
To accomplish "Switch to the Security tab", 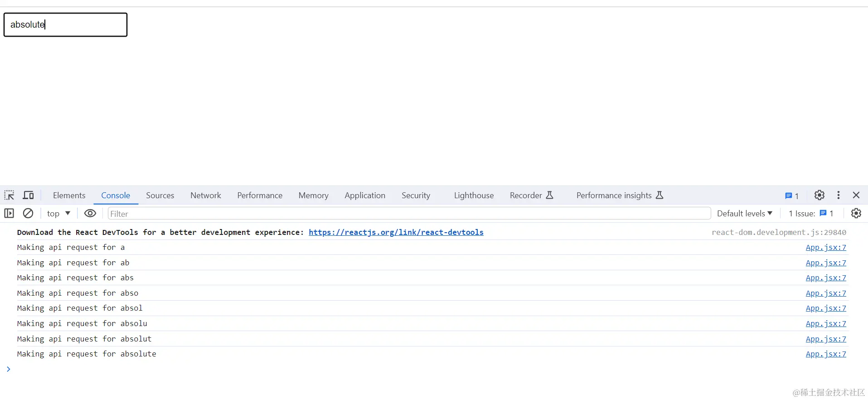I will pos(416,195).
